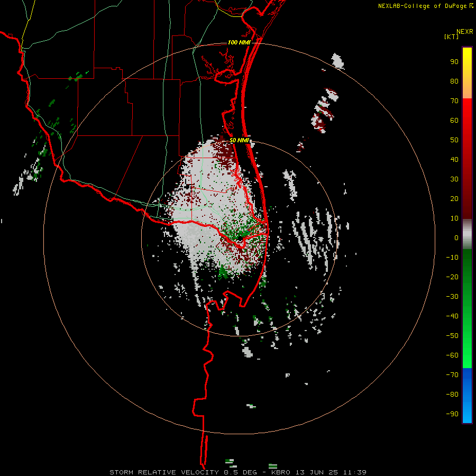Click the -20 value on the velocity scale
Image resolution: width=476 pixels, height=476 pixels.
(452, 277)
